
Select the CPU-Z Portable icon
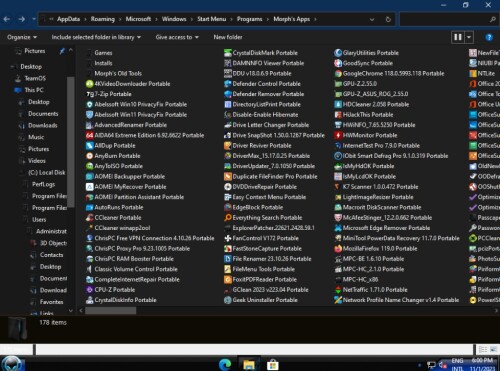pos(90,290)
